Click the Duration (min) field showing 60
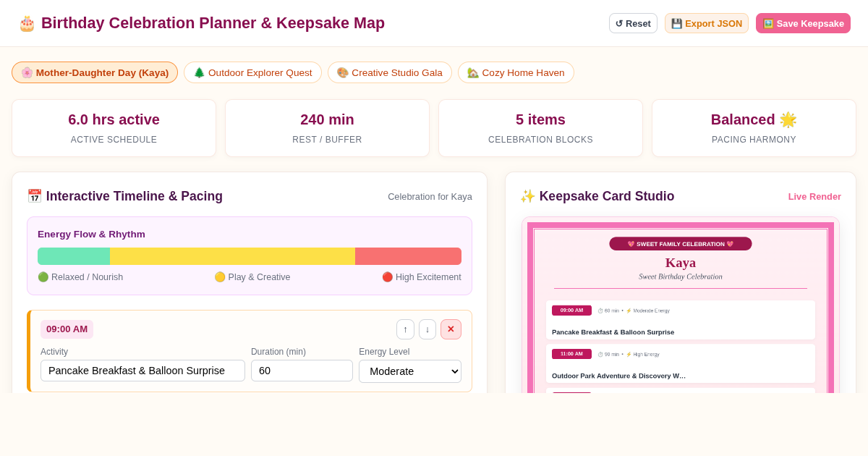The image size is (868, 456). (302, 371)
